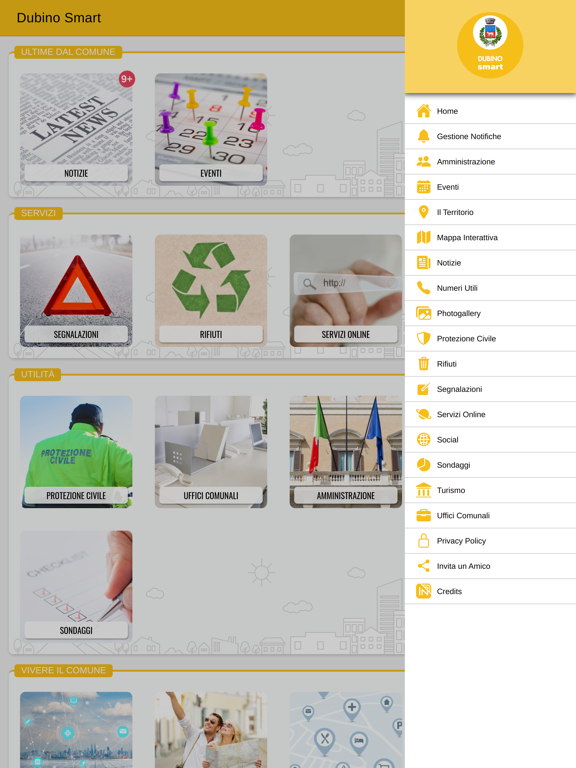This screenshot has width=576, height=768.
Task: Click the Dubino Smart title text
Action: [x=59, y=18]
